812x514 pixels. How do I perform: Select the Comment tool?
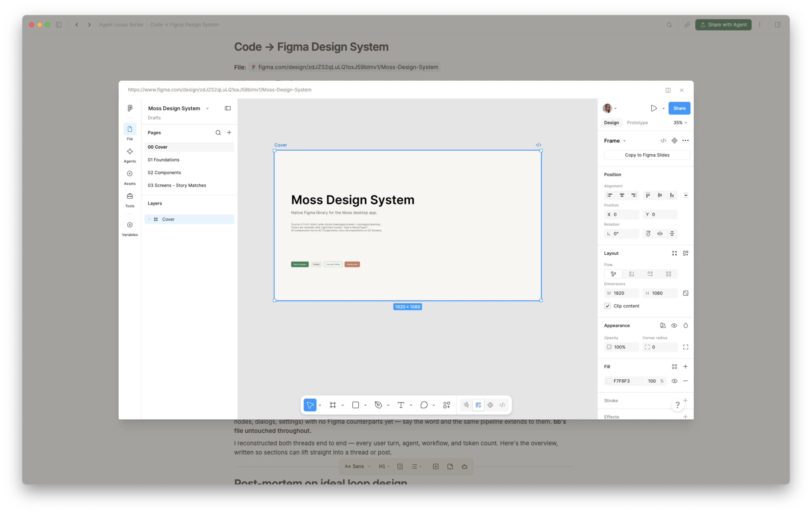424,405
